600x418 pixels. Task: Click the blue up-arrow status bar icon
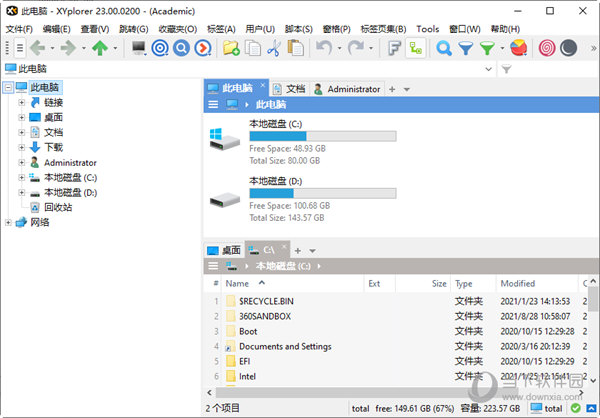(592, 408)
